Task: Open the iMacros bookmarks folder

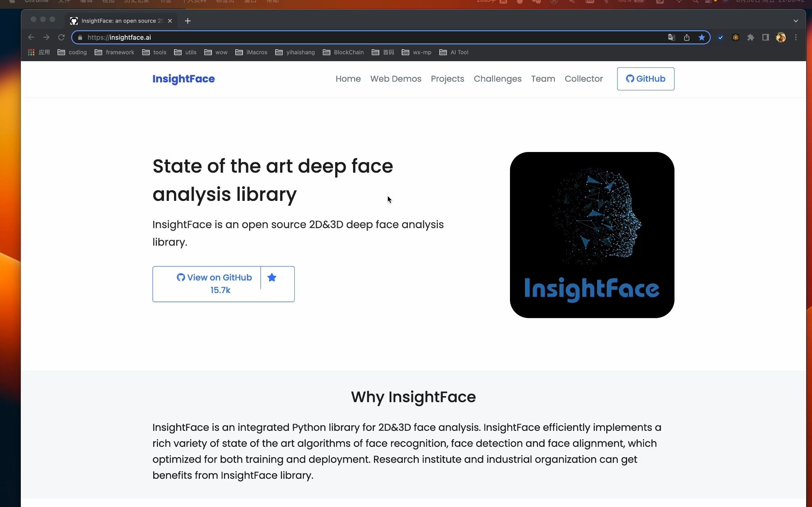Action: [x=251, y=52]
